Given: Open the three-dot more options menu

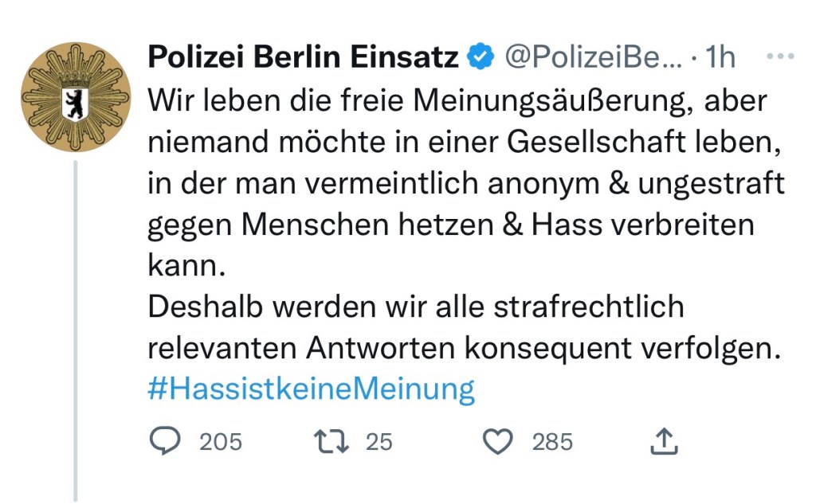Looking at the screenshot, I should click(779, 57).
